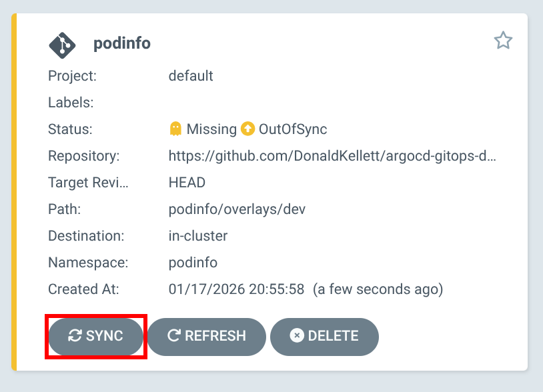This screenshot has height=392, width=543.
Task: Click the refresh arrow icon on REFRESH button
Action: 173,337
